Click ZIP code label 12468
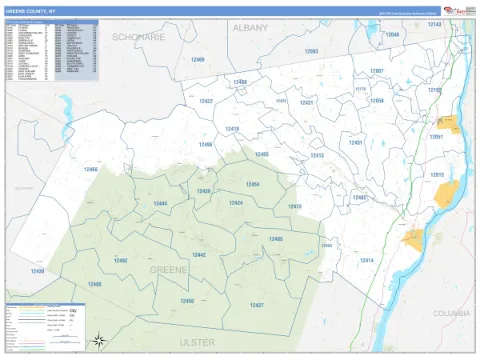 click(x=91, y=169)
